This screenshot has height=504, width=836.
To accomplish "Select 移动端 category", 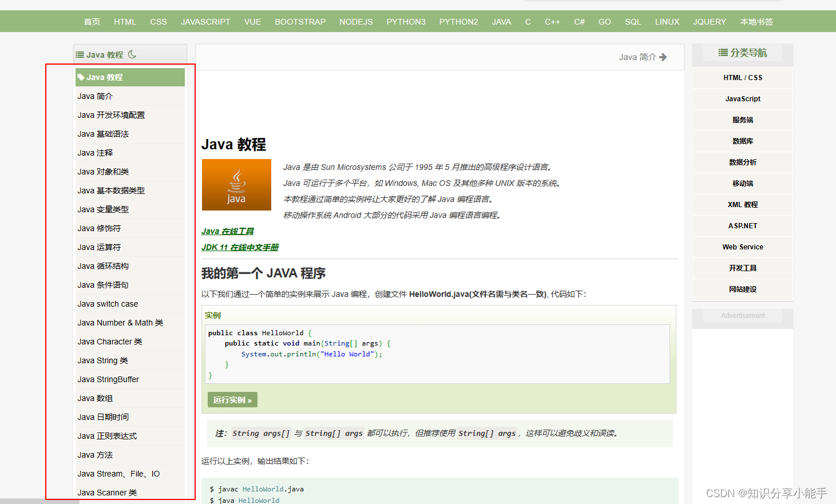I will (743, 184).
